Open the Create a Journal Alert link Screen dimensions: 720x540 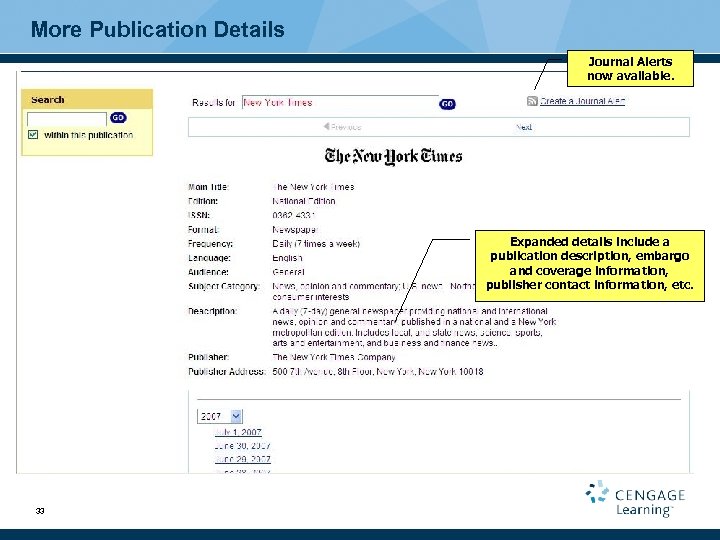(582, 101)
